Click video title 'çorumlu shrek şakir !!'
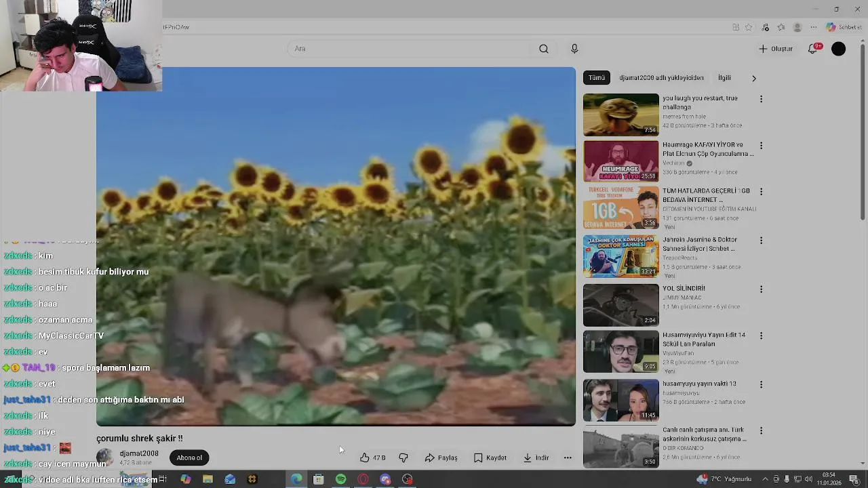868x488 pixels. click(x=139, y=439)
